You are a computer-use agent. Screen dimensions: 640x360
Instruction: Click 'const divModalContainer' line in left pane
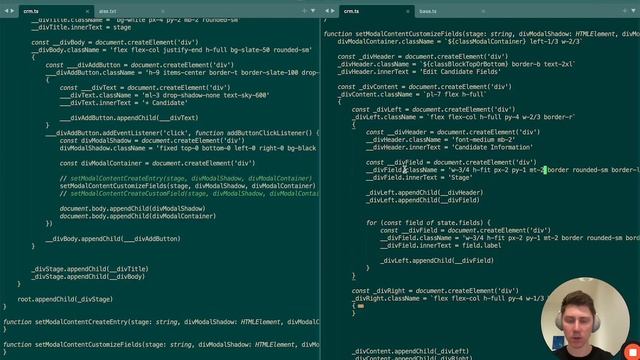click(x=157, y=163)
